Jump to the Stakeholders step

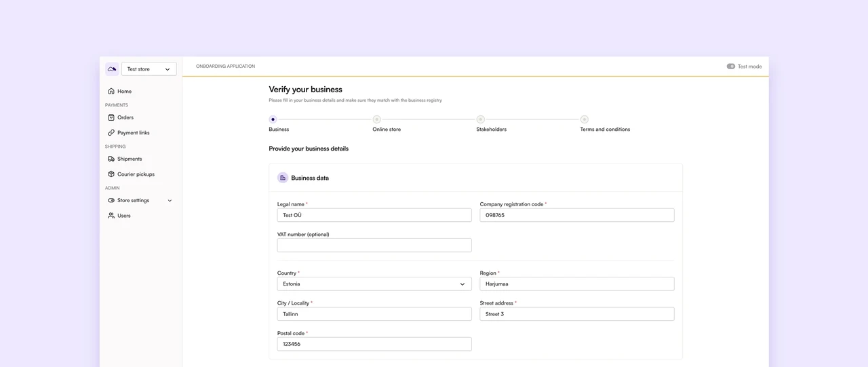(481, 120)
